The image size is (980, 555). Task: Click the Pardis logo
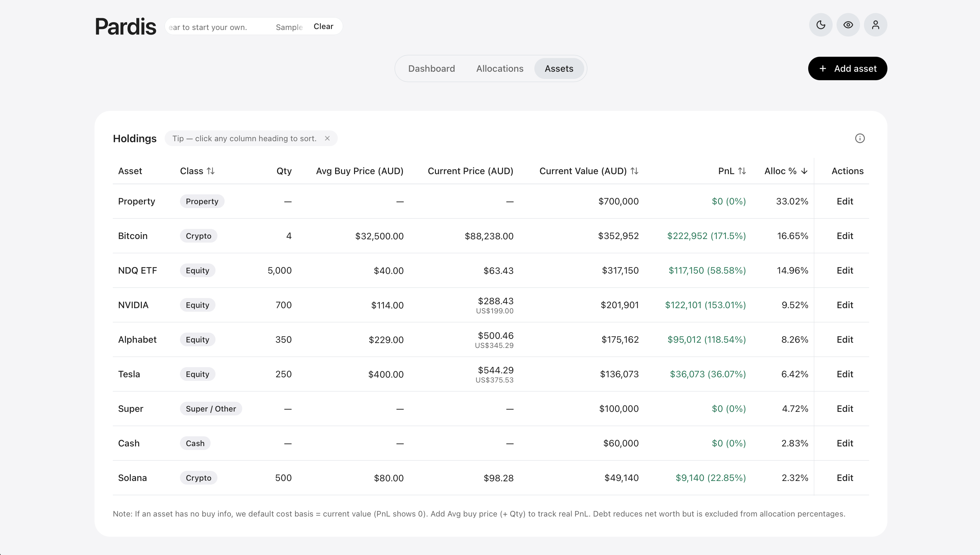[126, 26]
